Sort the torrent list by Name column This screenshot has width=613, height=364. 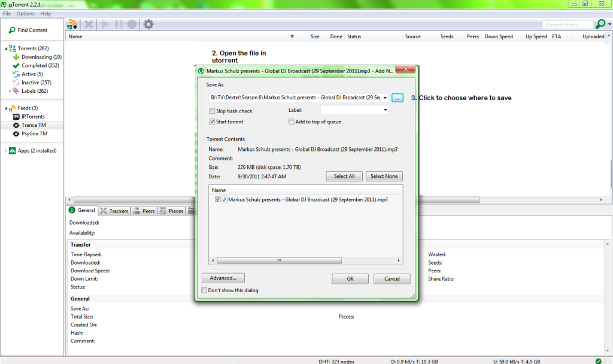coord(169,37)
